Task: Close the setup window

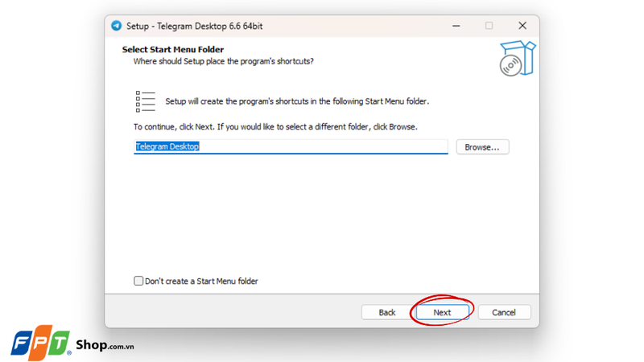Action: 522,26
